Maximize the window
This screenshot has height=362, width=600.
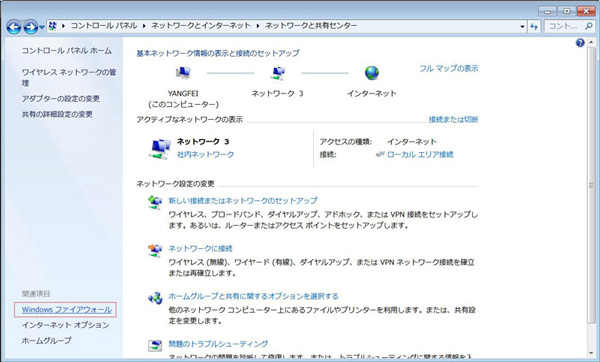point(566,11)
